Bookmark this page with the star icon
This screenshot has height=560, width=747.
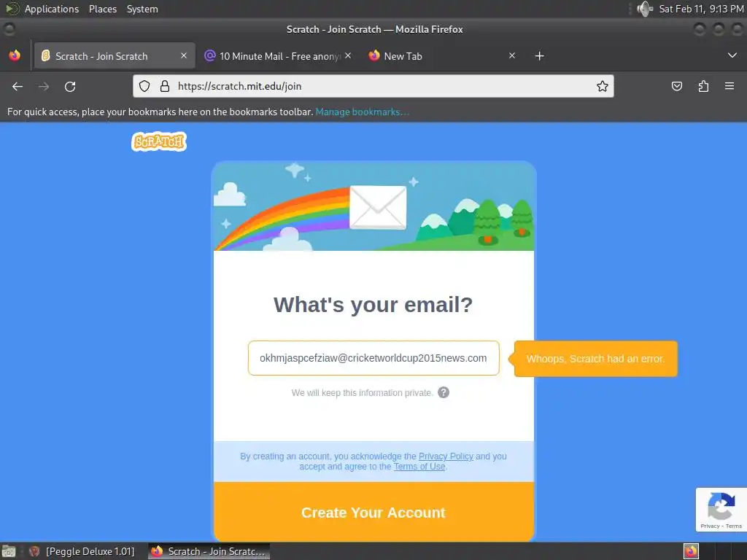pos(602,86)
